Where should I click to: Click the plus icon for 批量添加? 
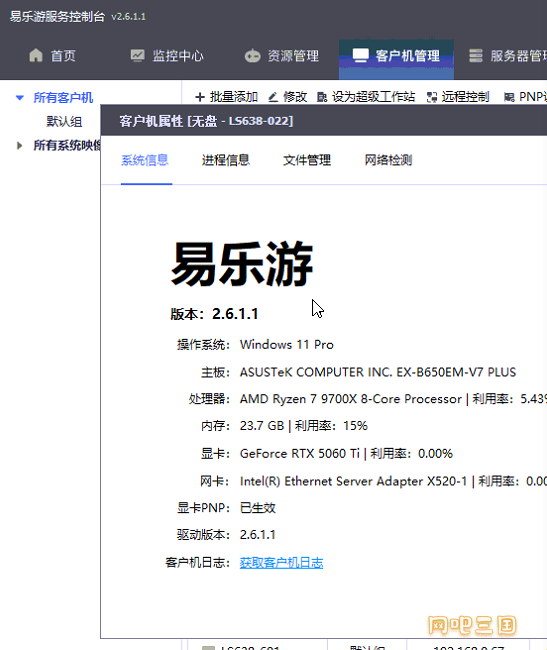point(200,97)
